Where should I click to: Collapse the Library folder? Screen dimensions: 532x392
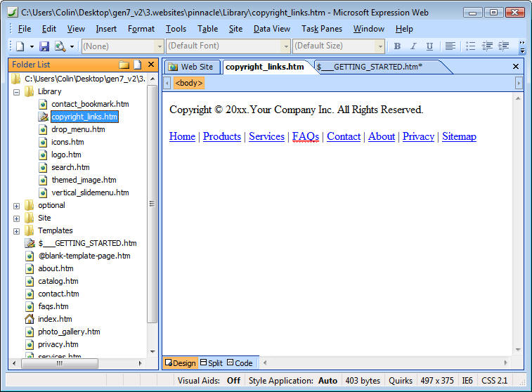[x=16, y=91]
